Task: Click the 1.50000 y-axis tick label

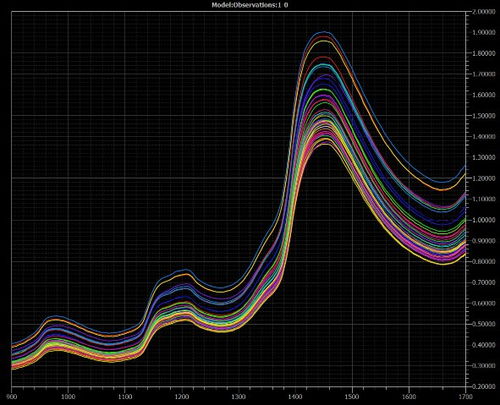Action: [484, 116]
